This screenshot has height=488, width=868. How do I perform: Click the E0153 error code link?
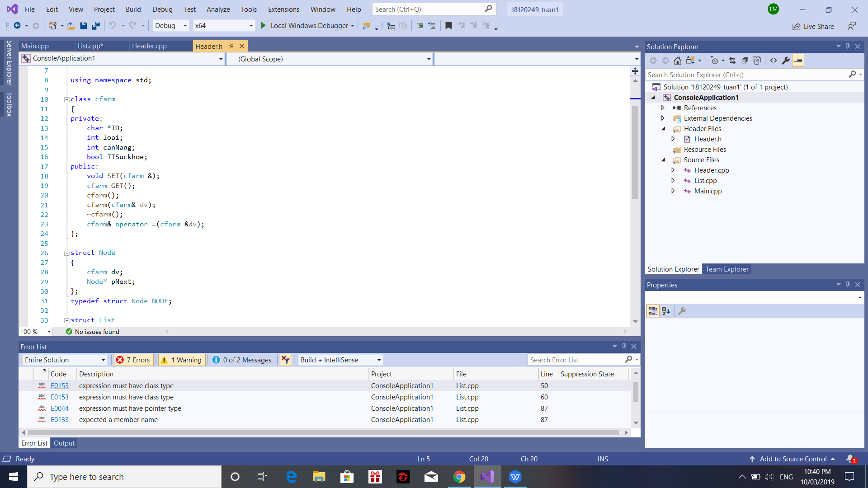point(60,386)
